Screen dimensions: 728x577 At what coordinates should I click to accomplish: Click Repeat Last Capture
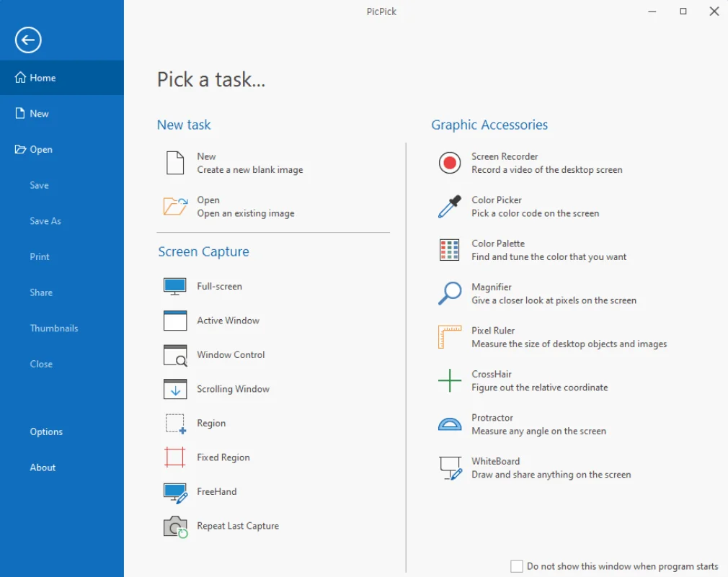click(x=221, y=526)
